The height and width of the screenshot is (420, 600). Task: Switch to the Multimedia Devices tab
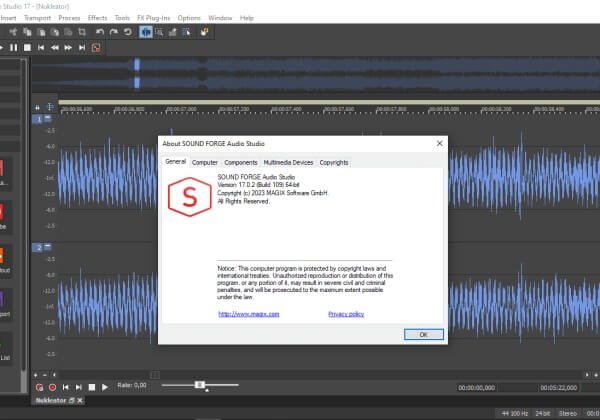tap(289, 163)
